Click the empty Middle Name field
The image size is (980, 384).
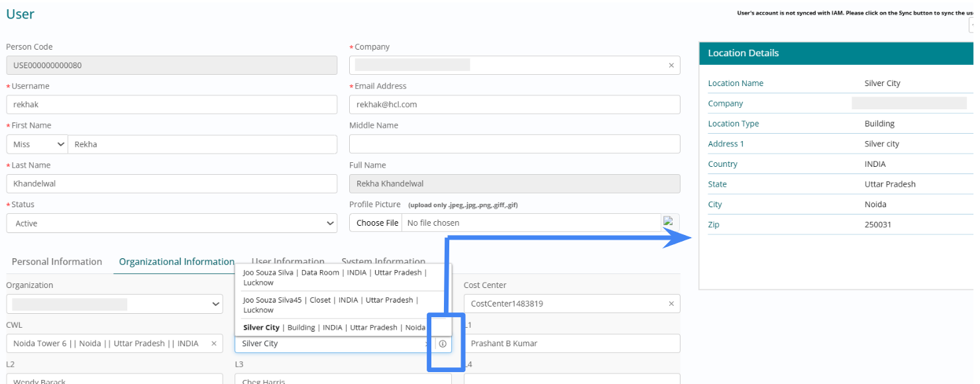(x=514, y=144)
